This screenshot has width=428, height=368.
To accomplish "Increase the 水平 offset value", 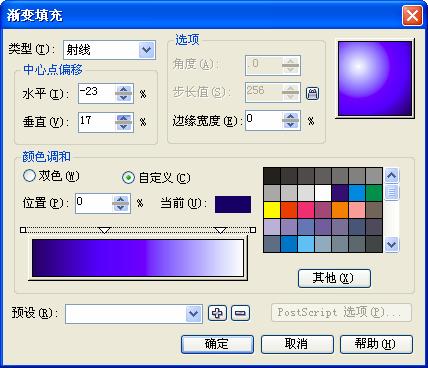I will pyautogui.click(x=124, y=89).
